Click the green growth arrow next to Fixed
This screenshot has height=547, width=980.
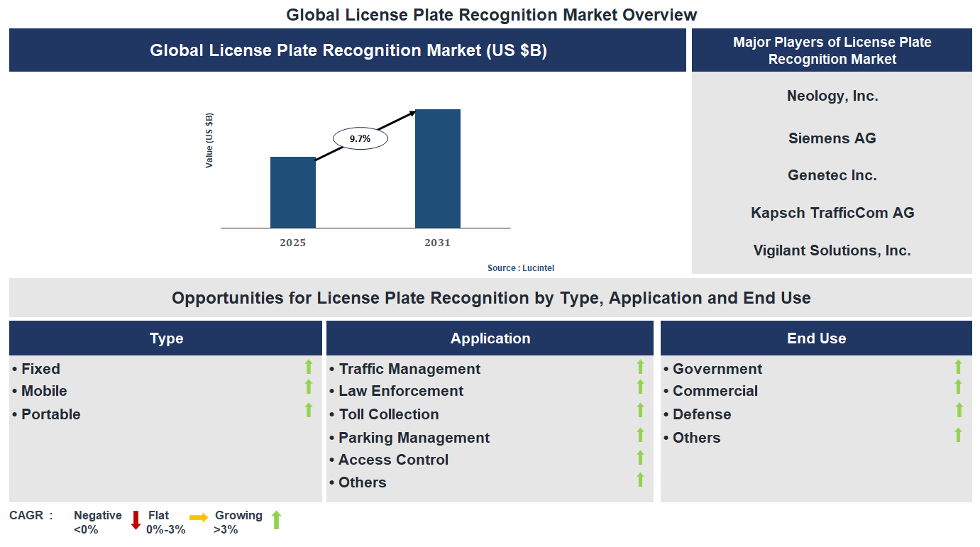[309, 367]
